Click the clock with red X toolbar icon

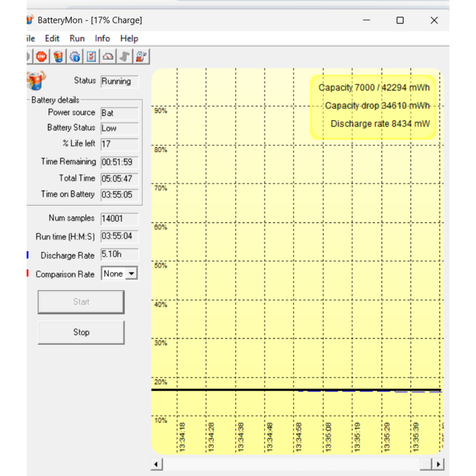tap(141, 57)
